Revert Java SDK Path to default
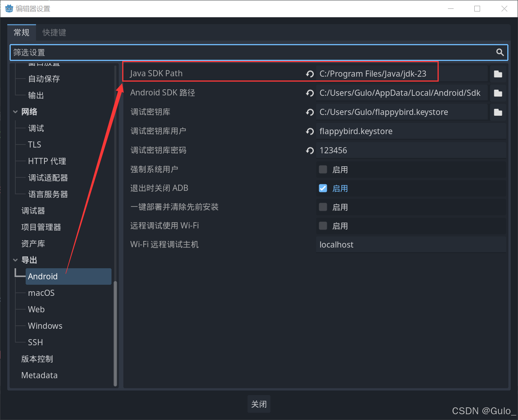518x420 pixels. point(310,74)
